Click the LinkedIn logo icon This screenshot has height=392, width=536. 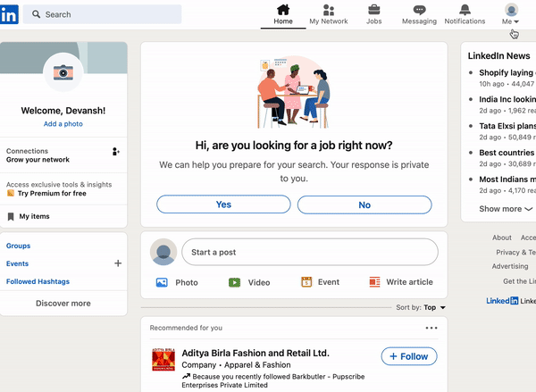(9, 14)
